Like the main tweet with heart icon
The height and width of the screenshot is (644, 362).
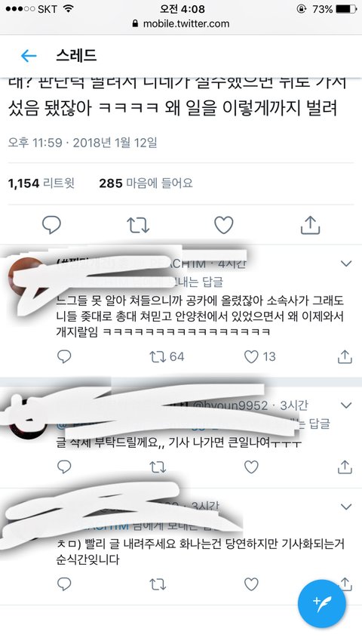pyautogui.click(x=224, y=225)
